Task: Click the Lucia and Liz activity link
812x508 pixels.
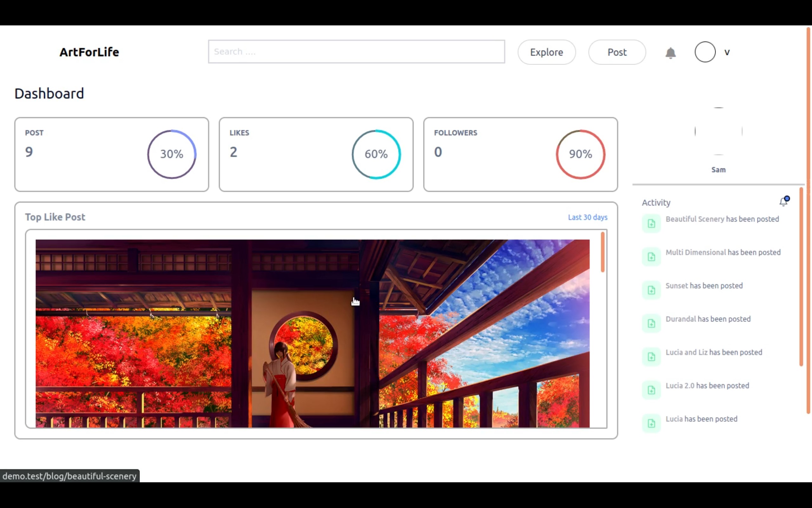Action: click(x=686, y=352)
